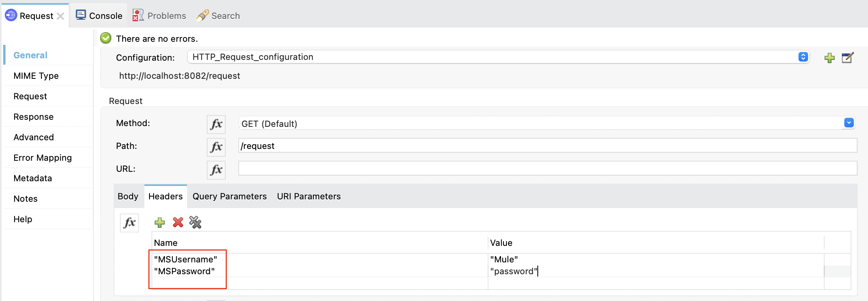Image resolution: width=868 pixels, height=301 pixels.
Task: Click the remove all headers icon
Action: tap(195, 223)
